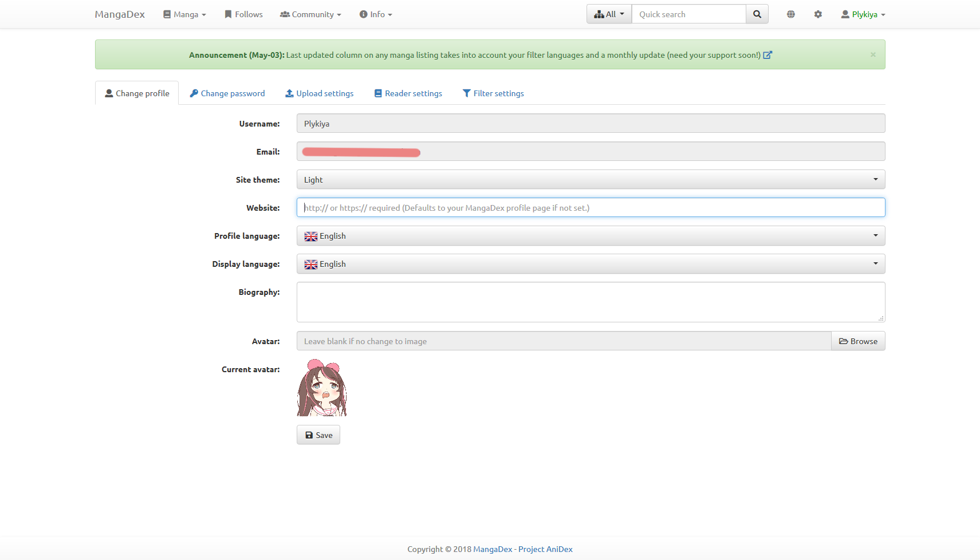Open the MangaDex home logo link
The image size is (980, 560).
click(120, 14)
